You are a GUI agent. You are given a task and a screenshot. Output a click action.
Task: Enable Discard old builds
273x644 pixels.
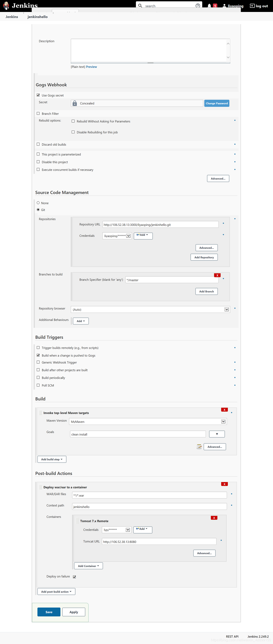pyautogui.click(x=38, y=144)
